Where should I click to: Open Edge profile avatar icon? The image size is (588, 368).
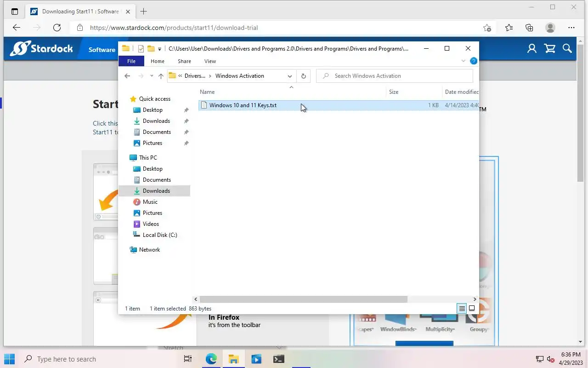point(550,28)
